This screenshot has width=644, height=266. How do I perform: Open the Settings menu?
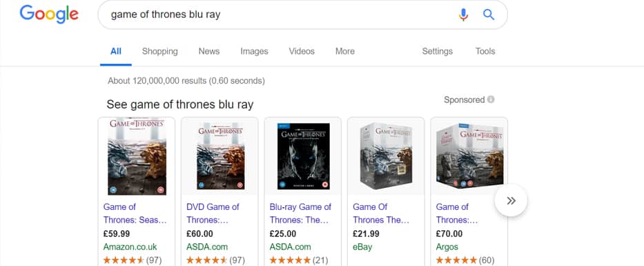438,51
